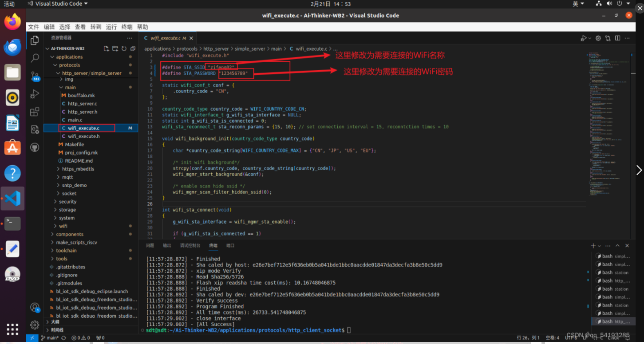Open README.md in explorer
Screen dimensions: 644x344
click(x=91, y=160)
